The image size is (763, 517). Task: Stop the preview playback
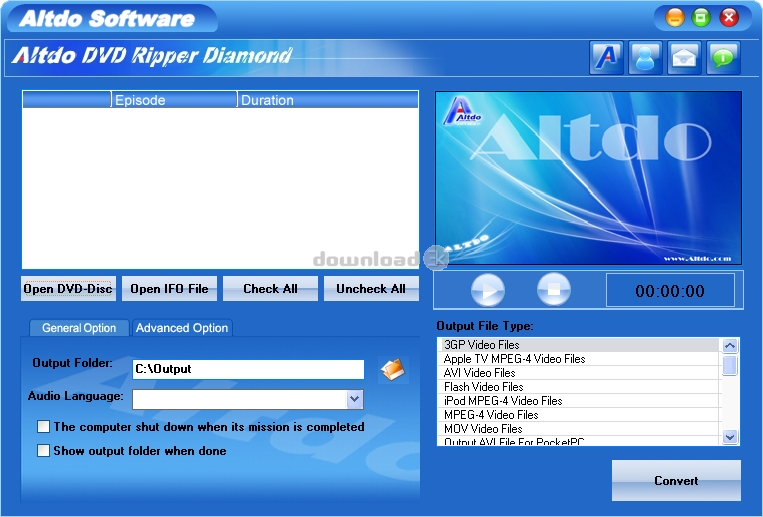pos(554,290)
